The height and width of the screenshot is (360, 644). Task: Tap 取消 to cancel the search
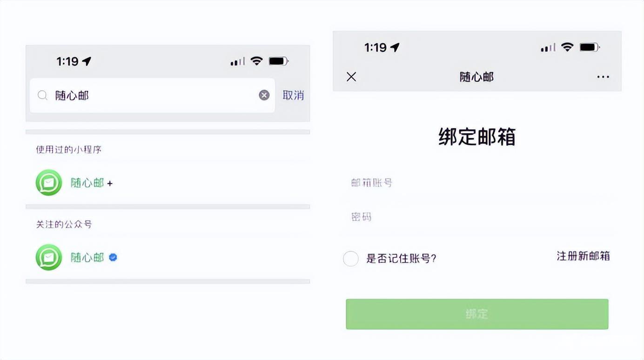pyautogui.click(x=293, y=95)
